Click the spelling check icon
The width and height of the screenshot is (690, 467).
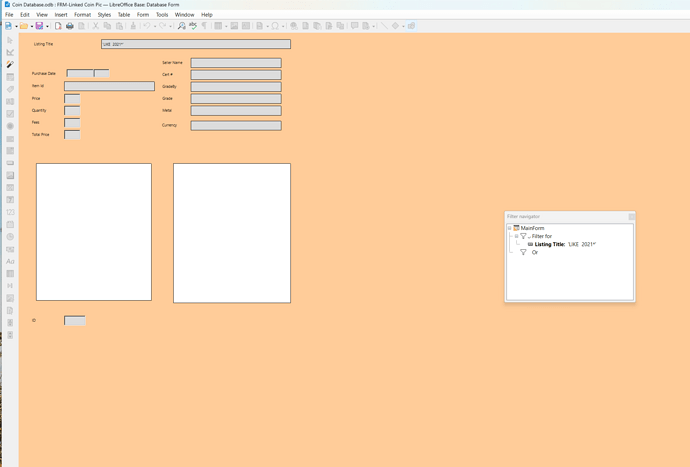pos(193,26)
